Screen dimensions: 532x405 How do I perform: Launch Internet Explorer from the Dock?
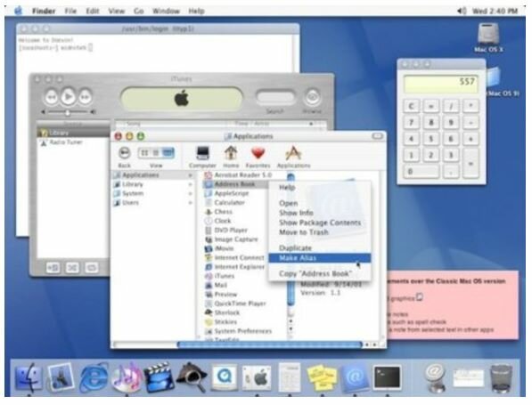click(94, 377)
